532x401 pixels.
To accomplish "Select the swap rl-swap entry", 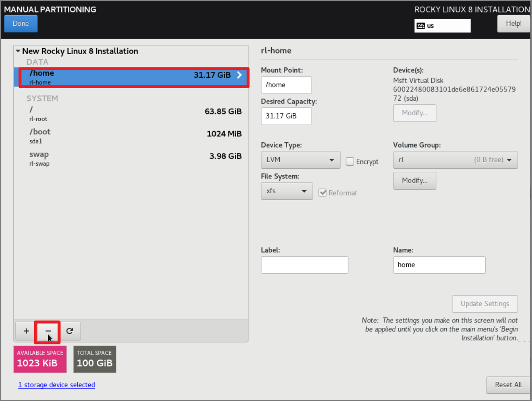I will (x=131, y=158).
